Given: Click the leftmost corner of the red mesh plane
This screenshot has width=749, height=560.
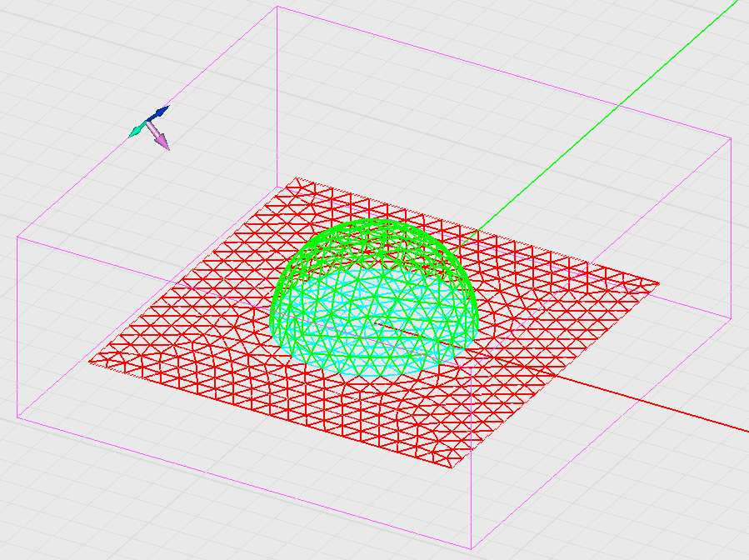Looking at the screenshot, I should click(90, 361).
